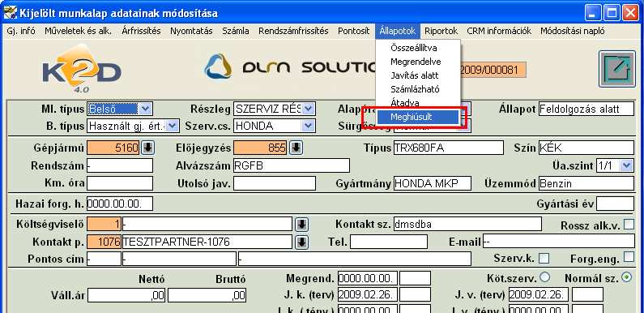Click the Alvázszám field RGFB
Screen dimensions: 644x313
click(291, 165)
